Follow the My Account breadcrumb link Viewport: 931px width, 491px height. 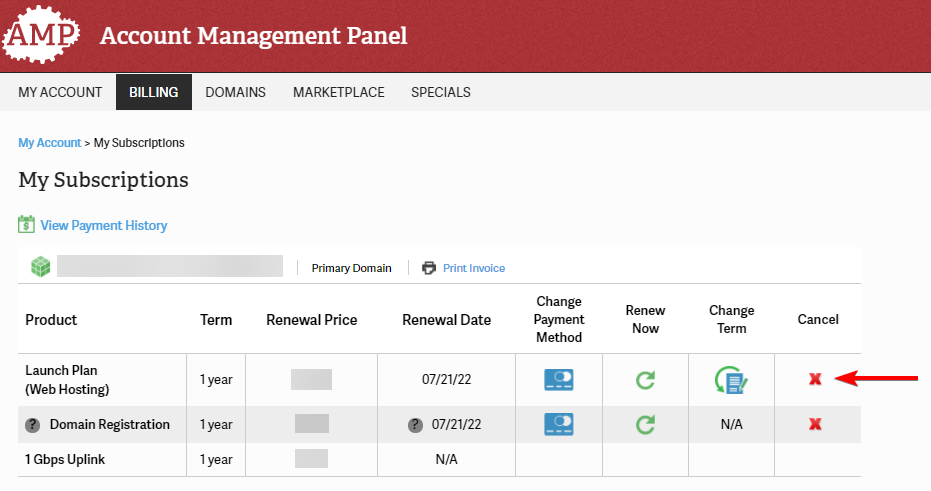tap(49, 143)
